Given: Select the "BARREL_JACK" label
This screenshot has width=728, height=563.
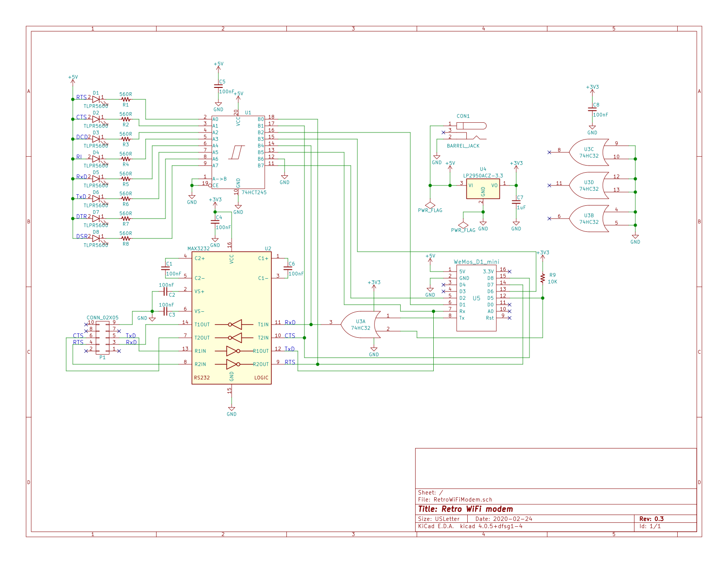Looking at the screenshot, I should 463,146.
